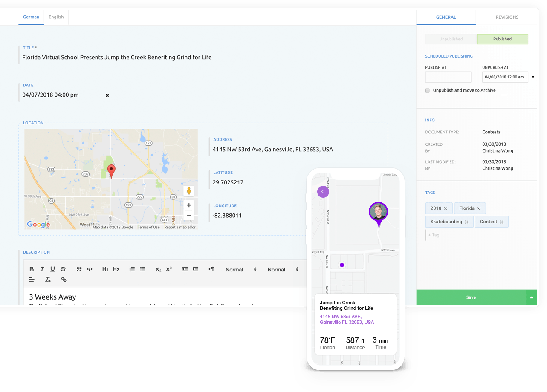Open the Revisions tab
Image resolution: width=547 pixels, height=392 pixels.
click(x=507, y=17)
